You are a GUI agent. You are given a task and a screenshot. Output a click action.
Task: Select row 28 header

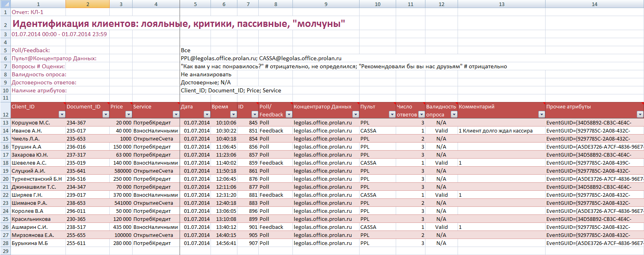tap(5, 243)
